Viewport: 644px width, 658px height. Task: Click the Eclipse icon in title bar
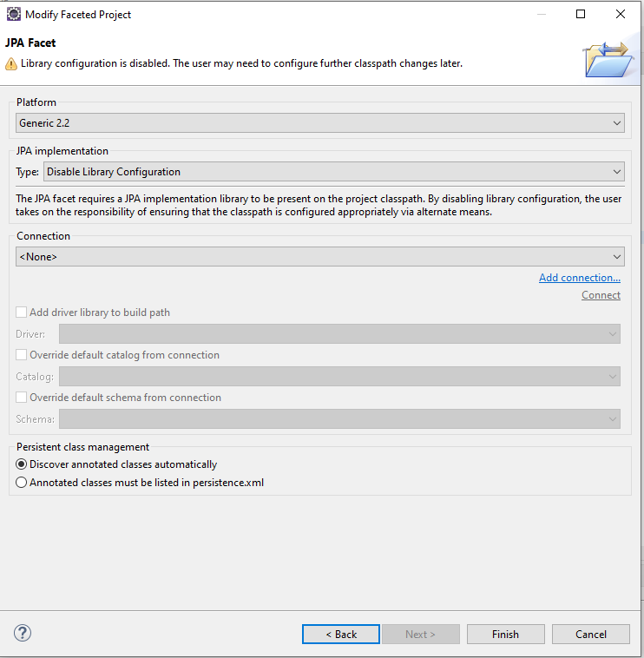(x=14, y=15)
